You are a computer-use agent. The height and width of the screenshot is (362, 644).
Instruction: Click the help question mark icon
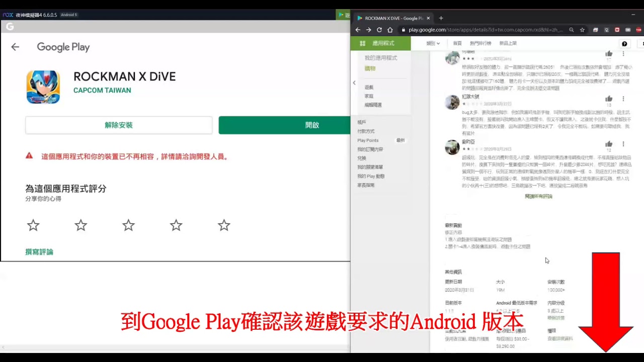point(624,44)
